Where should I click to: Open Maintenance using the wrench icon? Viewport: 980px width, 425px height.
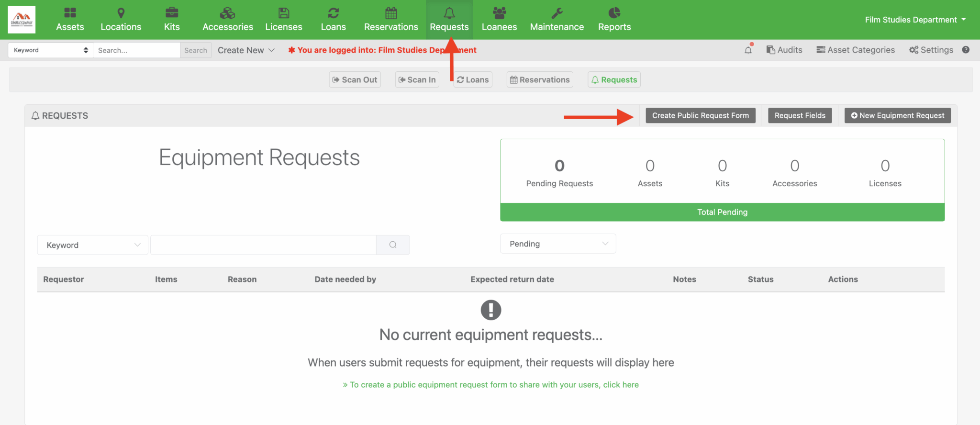pyautogui.click(x=557, y=13)
